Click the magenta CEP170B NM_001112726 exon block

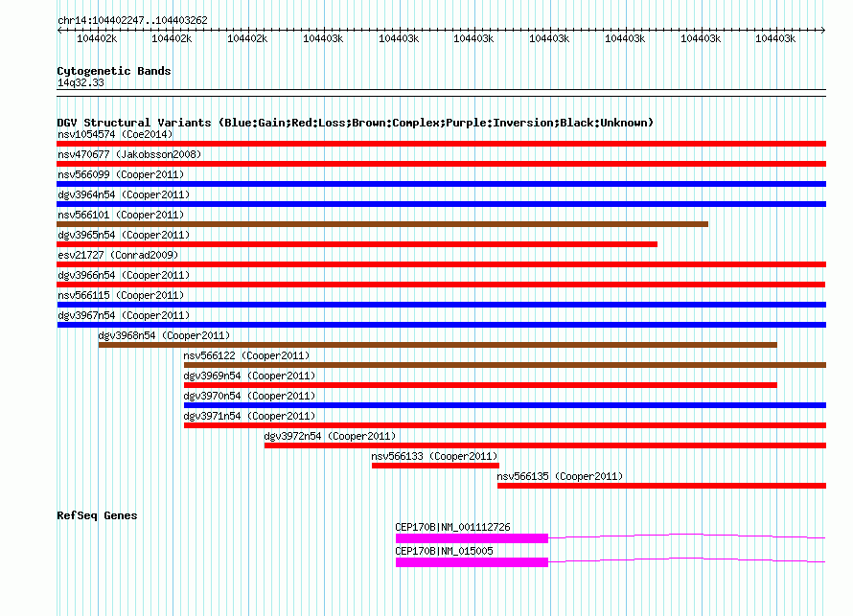472,538
